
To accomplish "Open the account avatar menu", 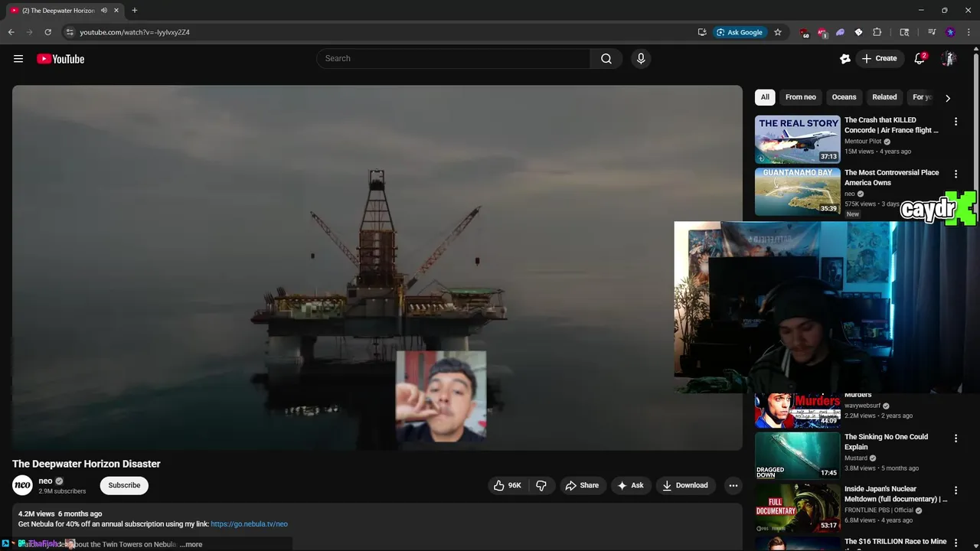I will 949,59.
